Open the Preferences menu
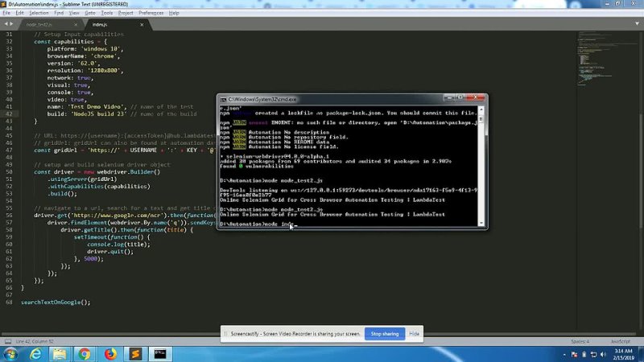 pyautogui.click(x=151, y=13)
